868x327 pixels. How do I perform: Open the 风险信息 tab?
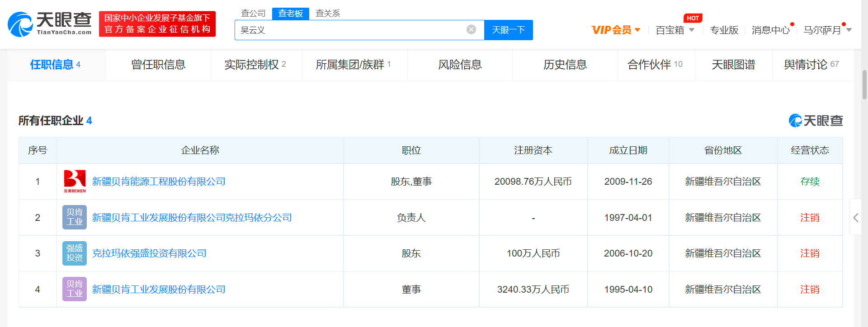460,65
